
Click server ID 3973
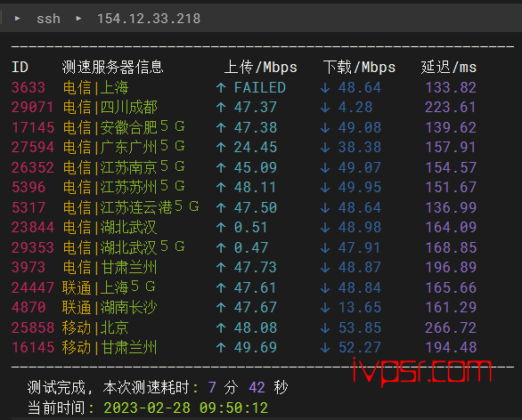pos(29,267)
